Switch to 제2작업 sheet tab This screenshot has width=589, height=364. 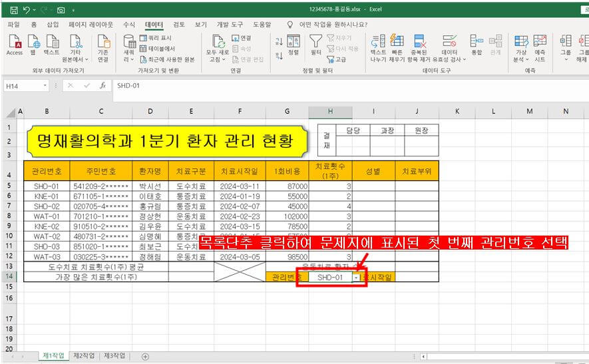tap(84, 356)
